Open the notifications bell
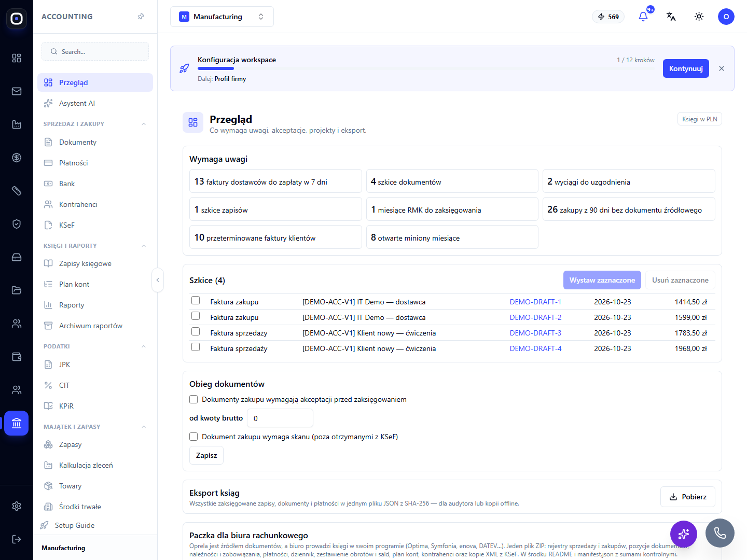 (643, 17)
